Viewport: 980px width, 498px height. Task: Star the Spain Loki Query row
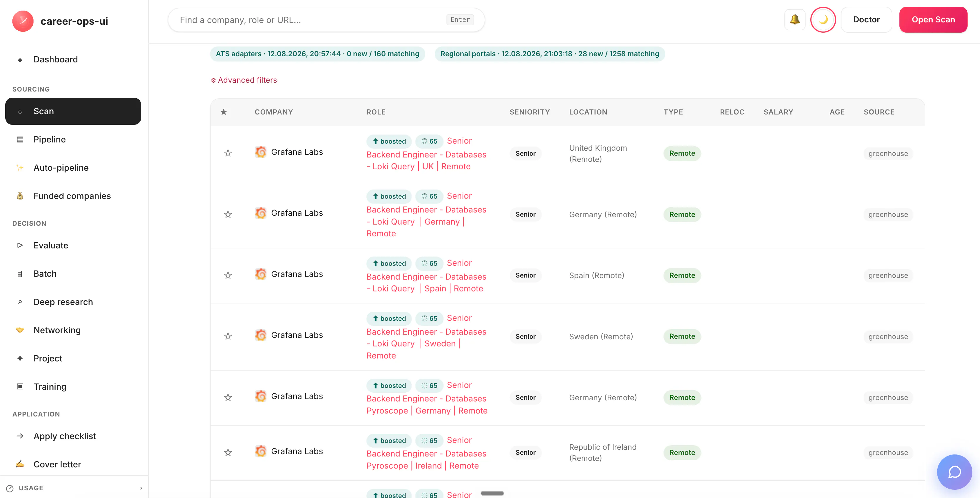228,275
